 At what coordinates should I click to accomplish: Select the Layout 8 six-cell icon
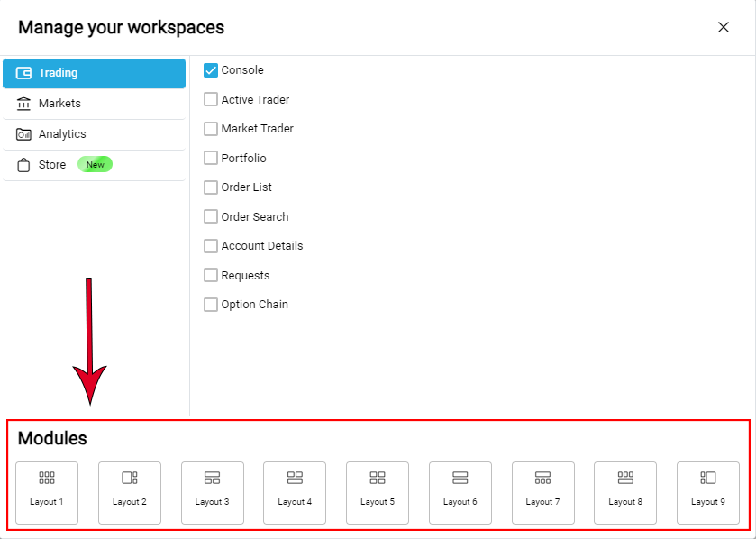pos(625,480)
